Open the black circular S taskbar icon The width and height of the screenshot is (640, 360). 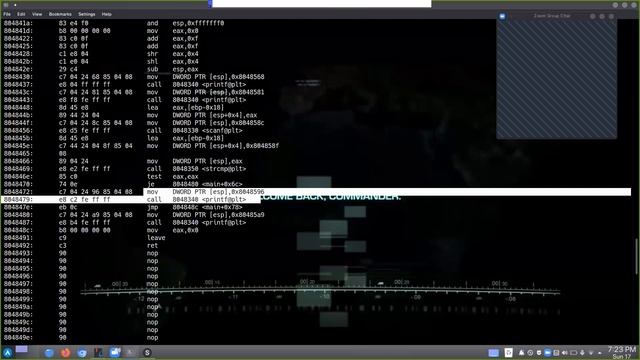point(147,353)
